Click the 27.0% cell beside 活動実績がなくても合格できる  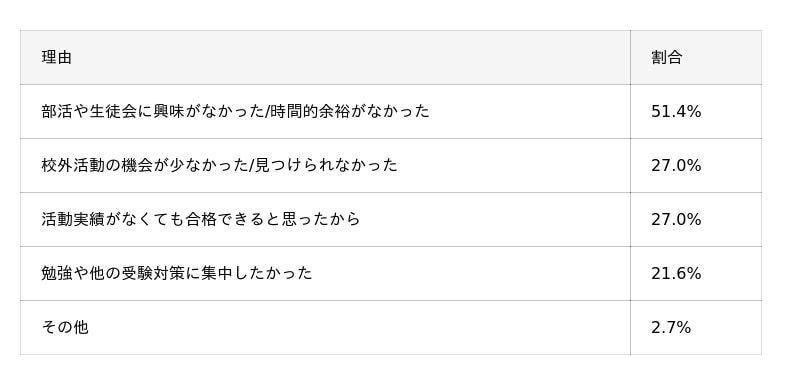(x=696, y=220)
